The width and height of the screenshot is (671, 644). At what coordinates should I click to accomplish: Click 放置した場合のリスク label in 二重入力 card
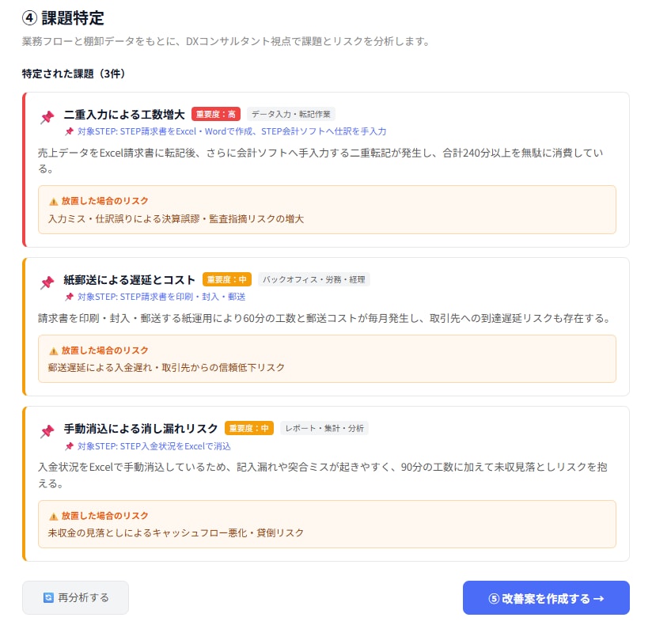tap(104, 201)
